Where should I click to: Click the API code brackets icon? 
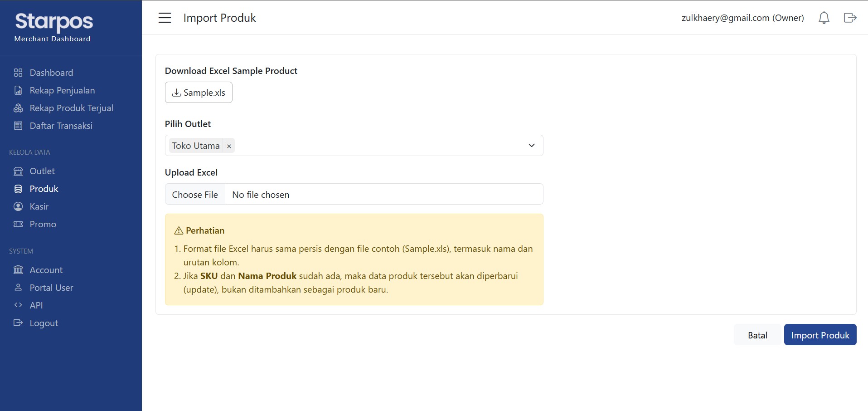18,305
